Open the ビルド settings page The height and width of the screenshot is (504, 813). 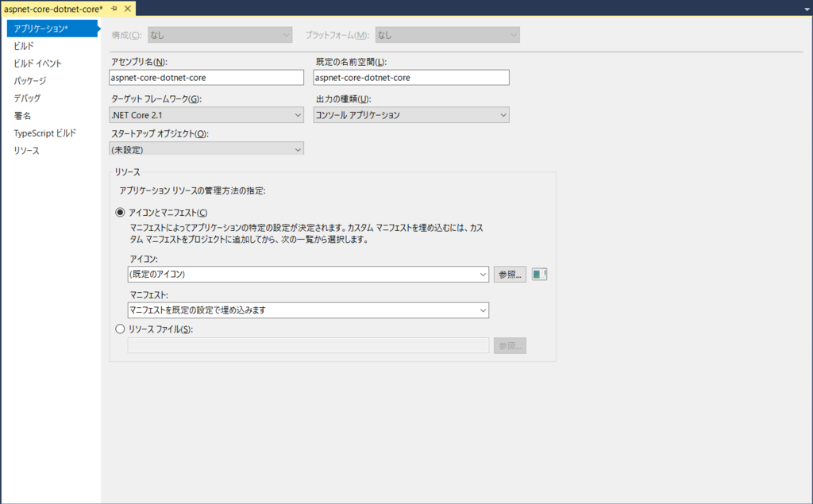23,46
